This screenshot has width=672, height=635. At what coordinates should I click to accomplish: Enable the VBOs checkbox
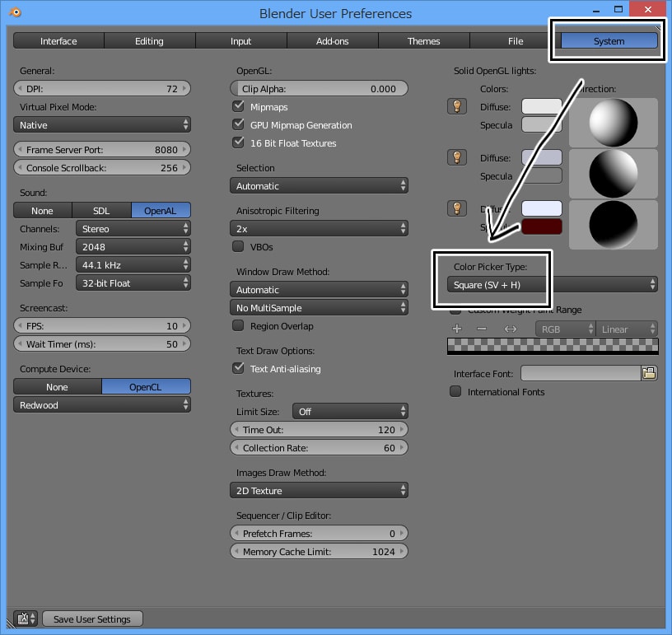(x=238, y=246)
